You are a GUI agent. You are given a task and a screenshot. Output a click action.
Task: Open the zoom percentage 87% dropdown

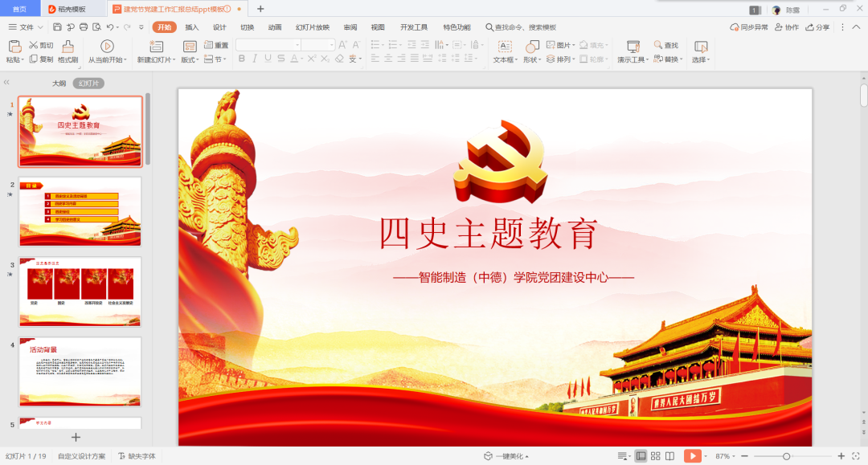(727, 456)
